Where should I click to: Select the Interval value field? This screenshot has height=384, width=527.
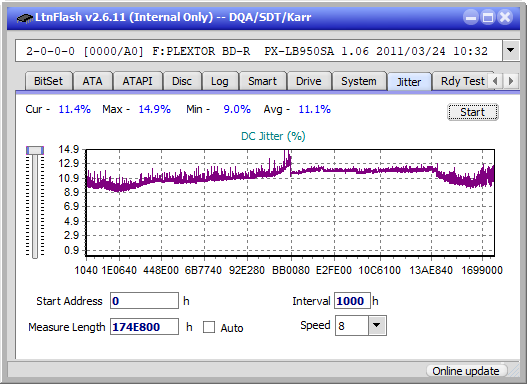(x=352, y=301)
